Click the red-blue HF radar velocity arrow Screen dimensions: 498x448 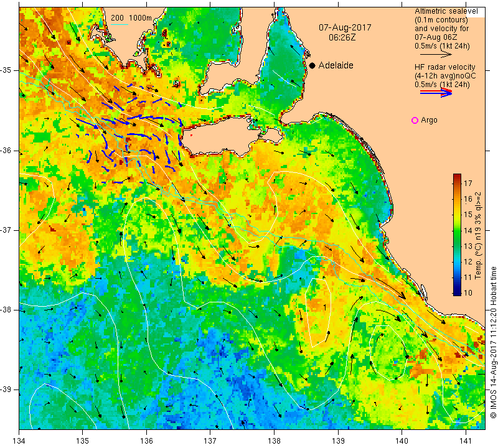coord(436,93)
